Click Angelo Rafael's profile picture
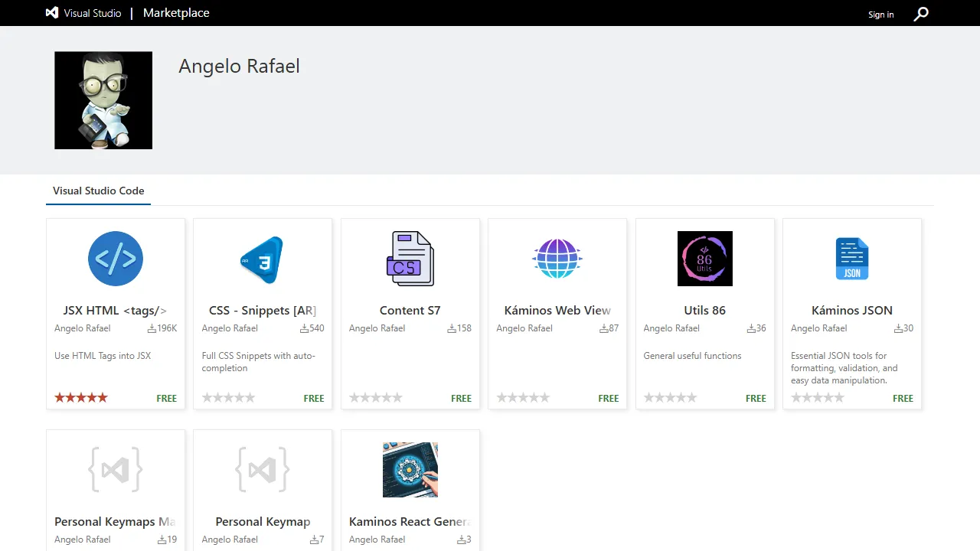 click(x=103, y=100)
